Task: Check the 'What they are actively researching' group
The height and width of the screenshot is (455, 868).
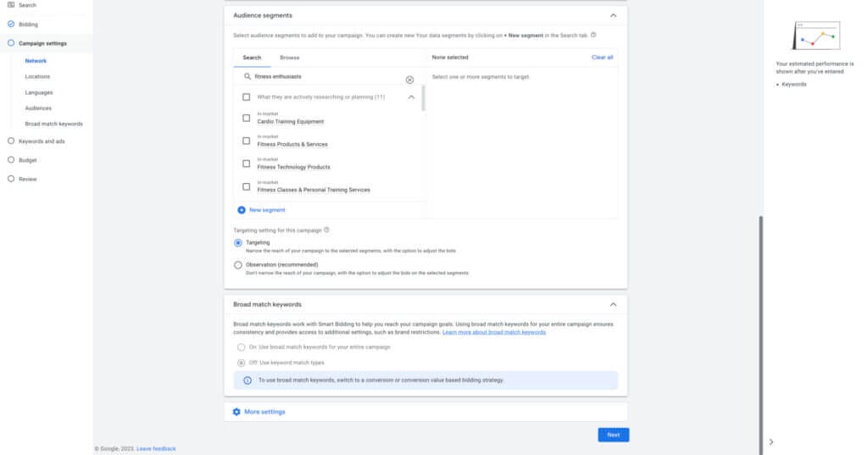Action: pos(247,97)
